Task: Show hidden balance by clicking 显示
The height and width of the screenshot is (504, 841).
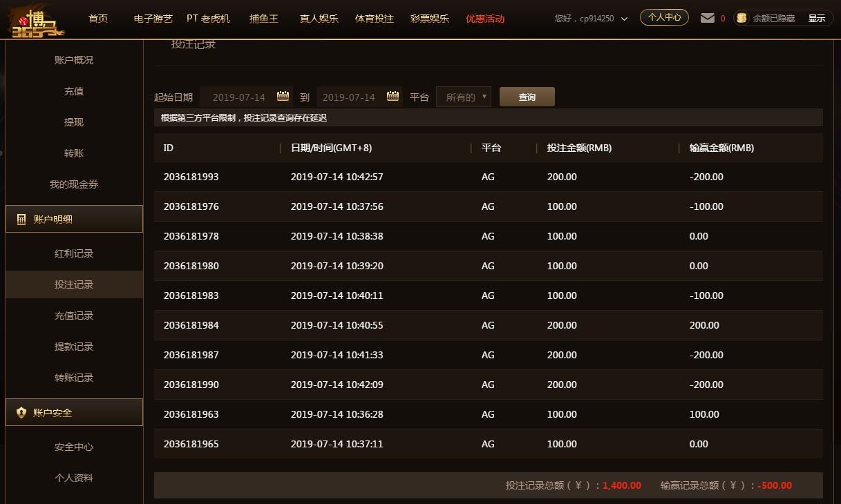Action: 817,19
